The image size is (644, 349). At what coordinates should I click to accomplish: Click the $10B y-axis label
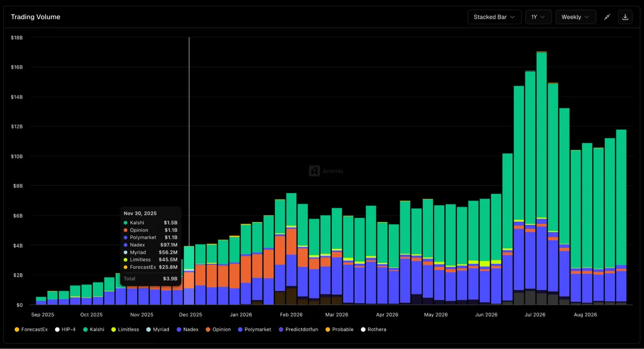(16, 156)
